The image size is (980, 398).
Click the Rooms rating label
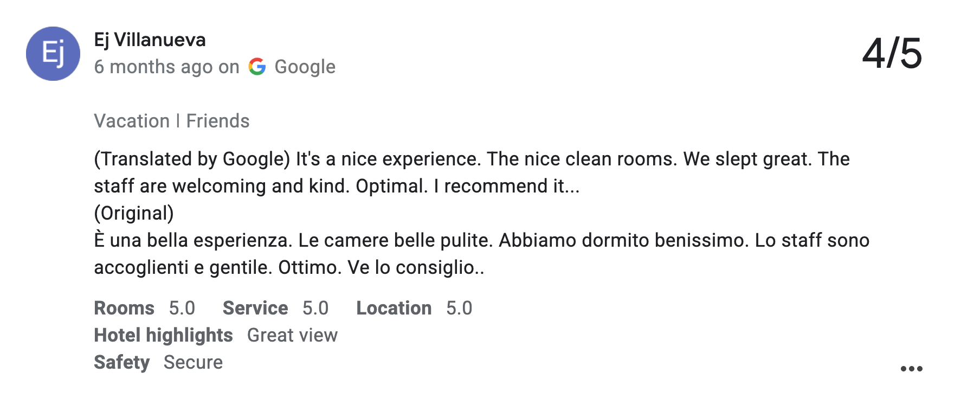pos(124,308)
